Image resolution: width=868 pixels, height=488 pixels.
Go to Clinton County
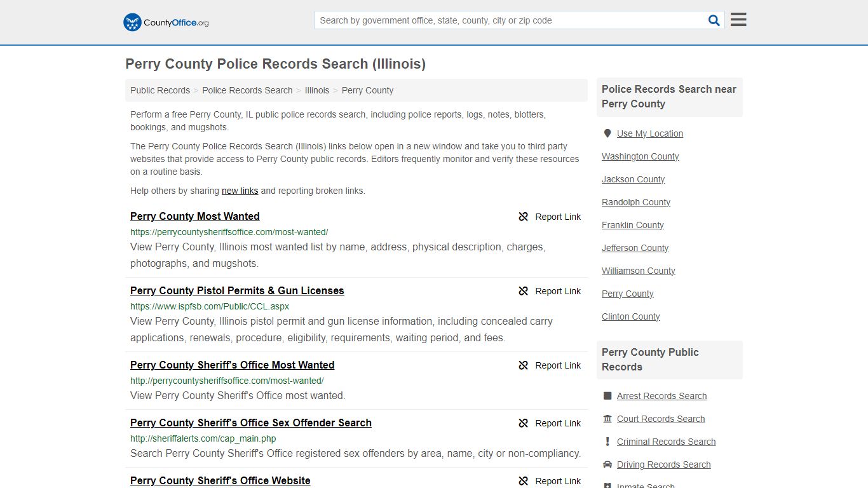[631, 316]
